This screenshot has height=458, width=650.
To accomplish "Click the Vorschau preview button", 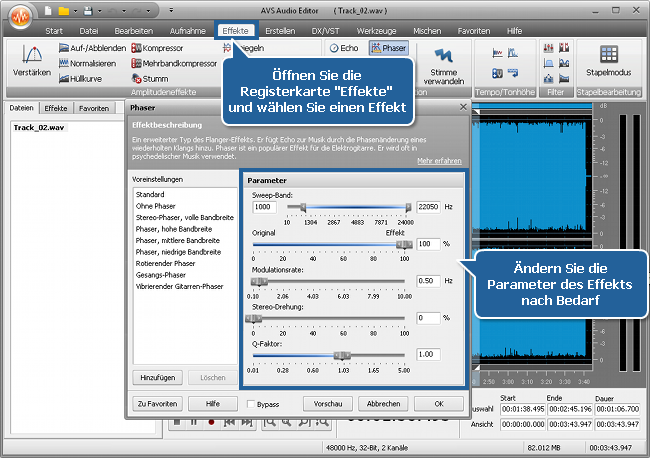I will (x=327, y=404).
